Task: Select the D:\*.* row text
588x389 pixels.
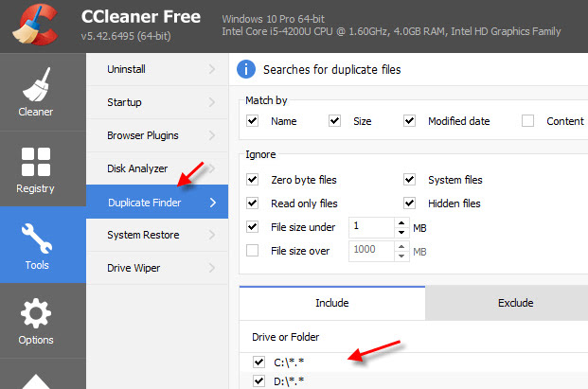Action: 289,381
